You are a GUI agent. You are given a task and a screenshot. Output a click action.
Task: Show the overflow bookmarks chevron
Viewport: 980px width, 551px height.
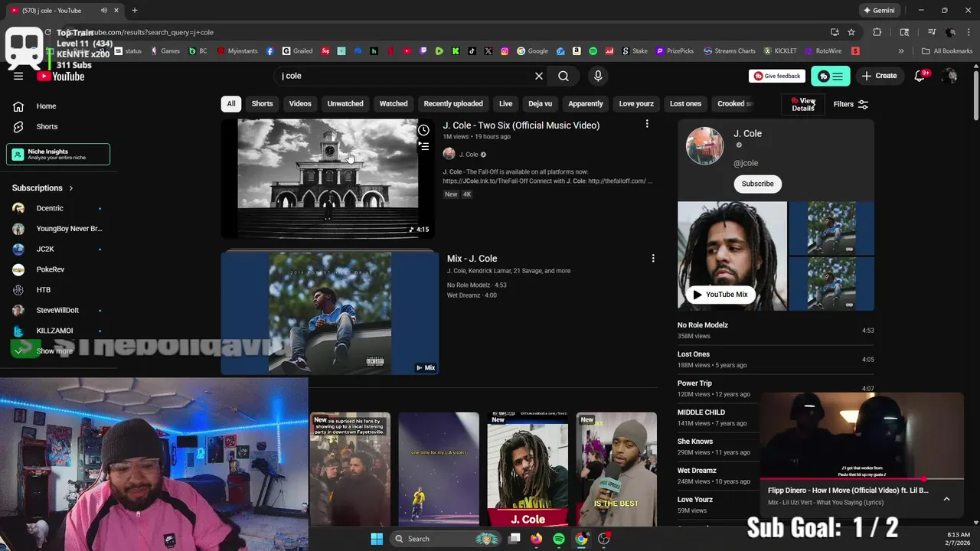(x=901, y=51)
